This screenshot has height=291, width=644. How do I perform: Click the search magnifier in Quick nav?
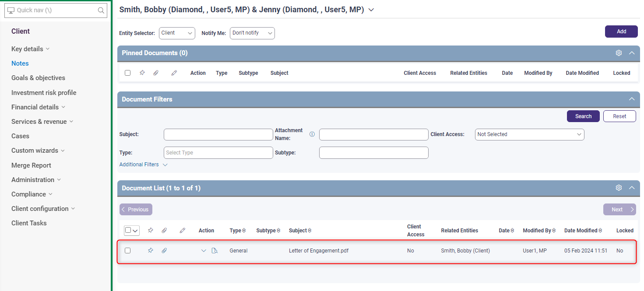pyautogui.click(x=101, y=11)
